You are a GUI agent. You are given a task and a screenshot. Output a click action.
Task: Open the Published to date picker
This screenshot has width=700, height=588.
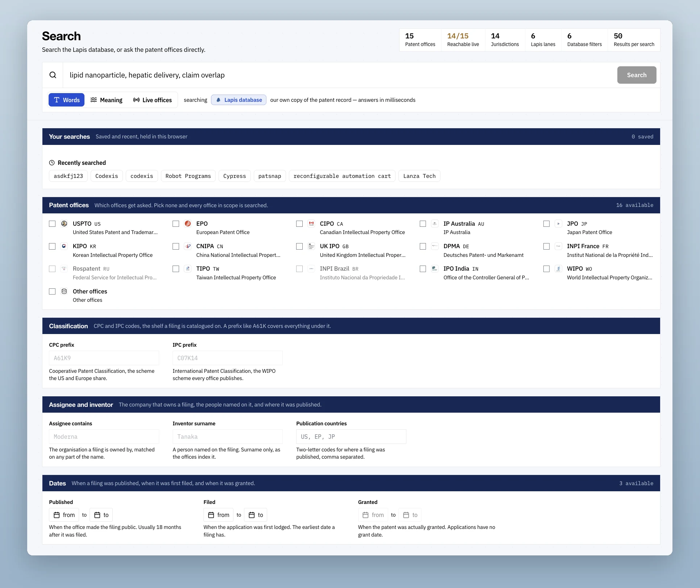(x=101, y=515)
